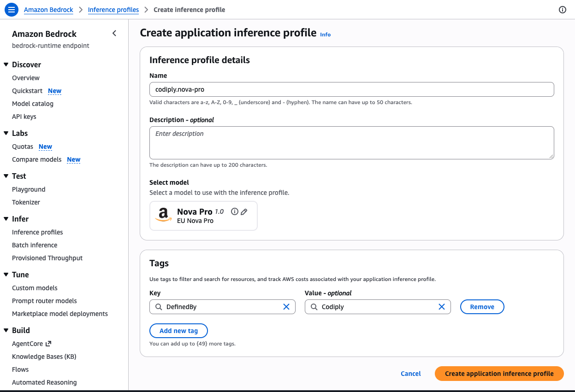Collapse the Labs section
This screenshot has width=575, height=392.
point(6,133)
